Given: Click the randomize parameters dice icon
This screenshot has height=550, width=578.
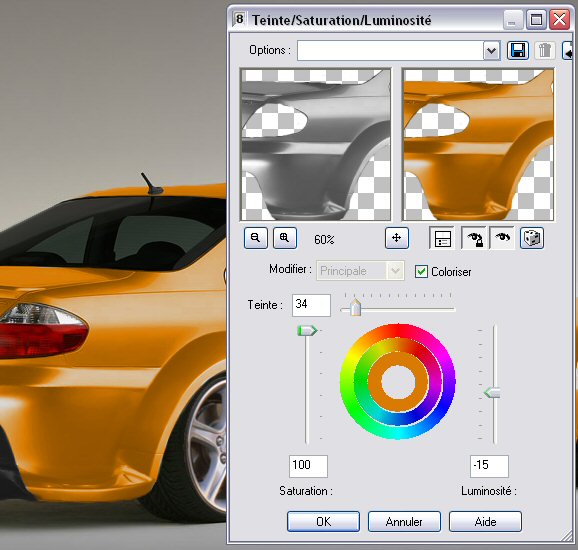Looking at the screenshot, I should pos(532,238).
